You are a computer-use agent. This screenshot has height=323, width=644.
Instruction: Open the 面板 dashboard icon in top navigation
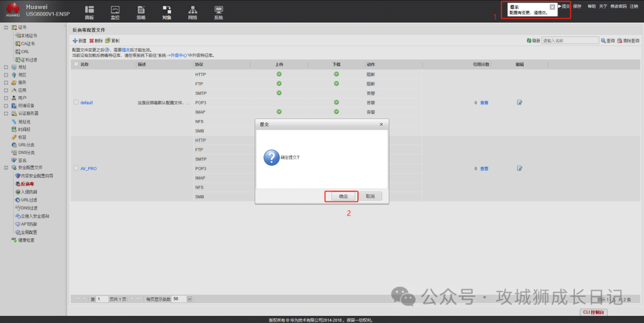tap(89, 12)
